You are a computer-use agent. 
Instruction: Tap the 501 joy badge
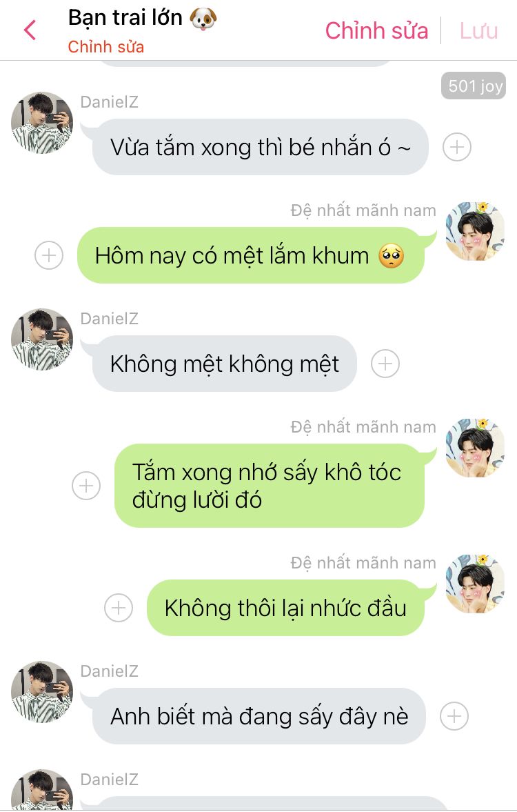click(x=474, y=86)
